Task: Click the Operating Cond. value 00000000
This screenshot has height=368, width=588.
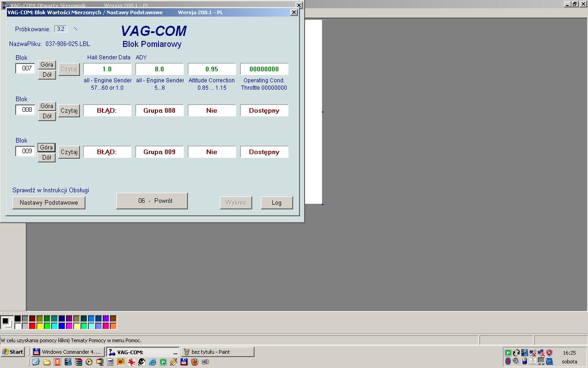Action: point(264,69)
